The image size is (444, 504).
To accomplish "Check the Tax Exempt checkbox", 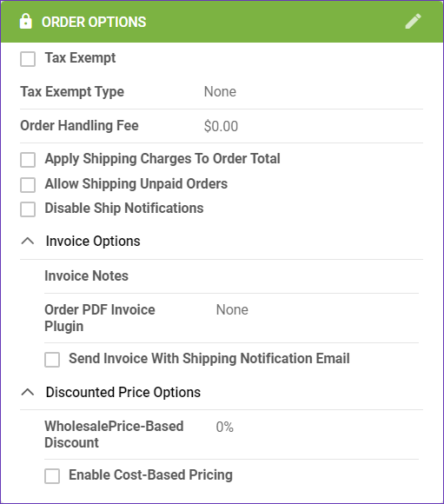I will click(x=28, y=59).
